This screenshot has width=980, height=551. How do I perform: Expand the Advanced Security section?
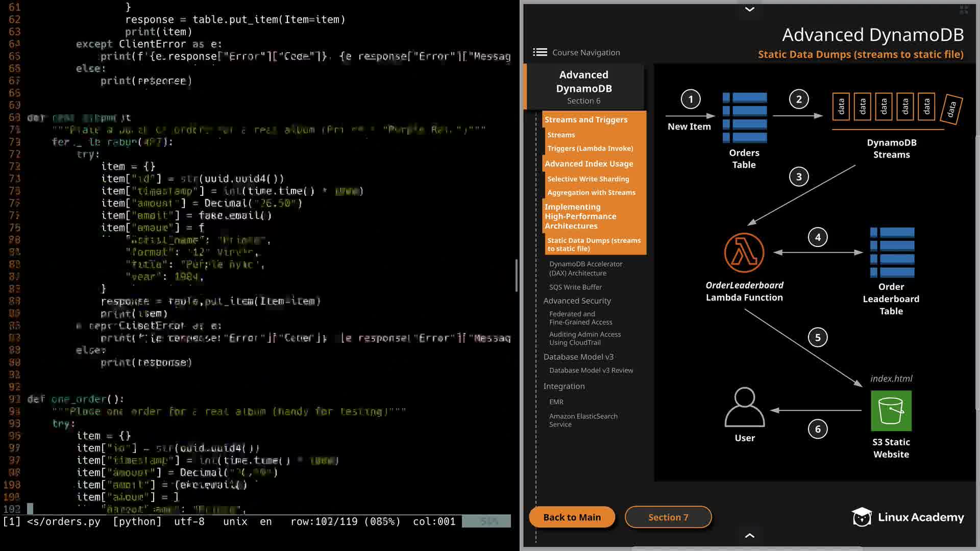pyautogui.click(x=577, y=301)
